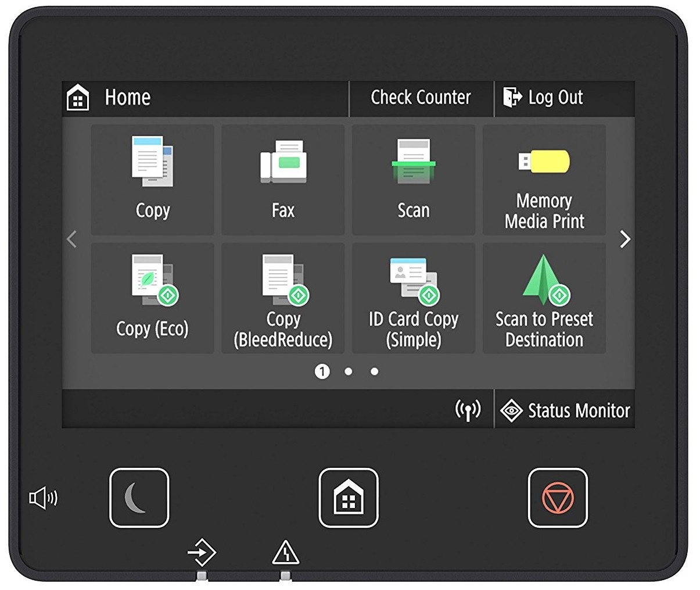
Task: Jump to the second page indicator dot
Action: pyautogui.click(x=348, y=371)
